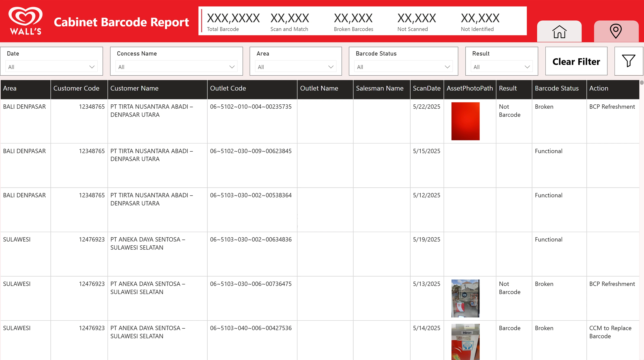Viewport: 644px width, 360px height.
Task: Select the outlet code 06~5102~010~004~00235735 cell
Action: point(251,107)
